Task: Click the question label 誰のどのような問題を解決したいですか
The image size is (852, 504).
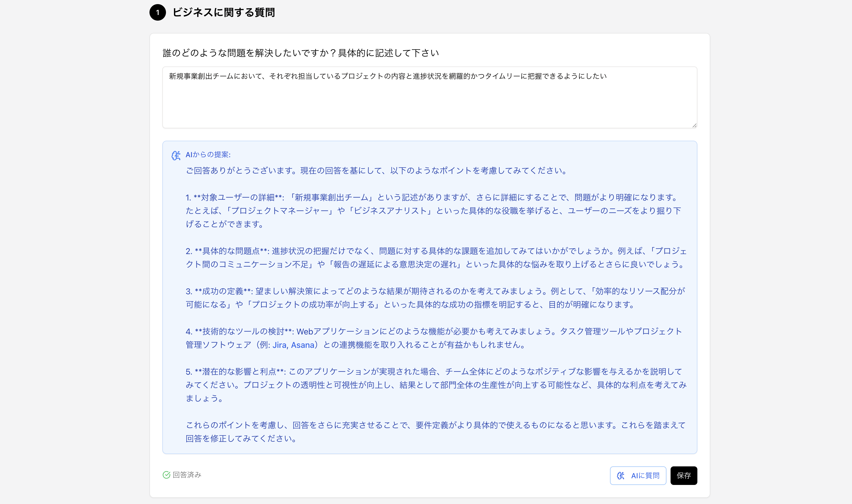Action: [x=300, y=53]
